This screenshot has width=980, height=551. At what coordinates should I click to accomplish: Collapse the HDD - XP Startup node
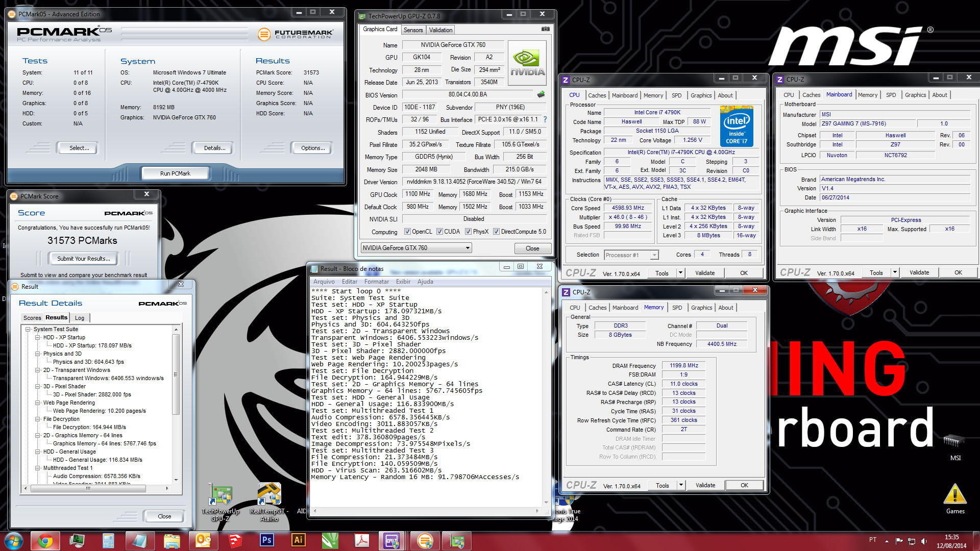[x=38, y=338]
